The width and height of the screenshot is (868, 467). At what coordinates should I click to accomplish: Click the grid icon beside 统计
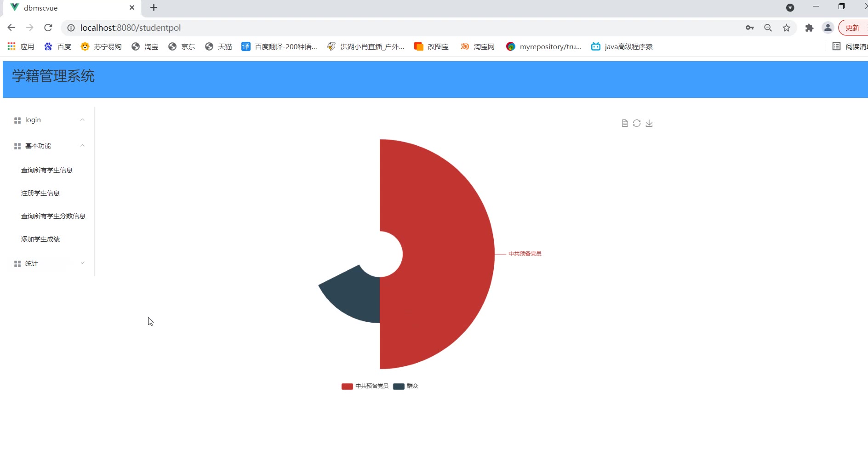coord(17,264)
